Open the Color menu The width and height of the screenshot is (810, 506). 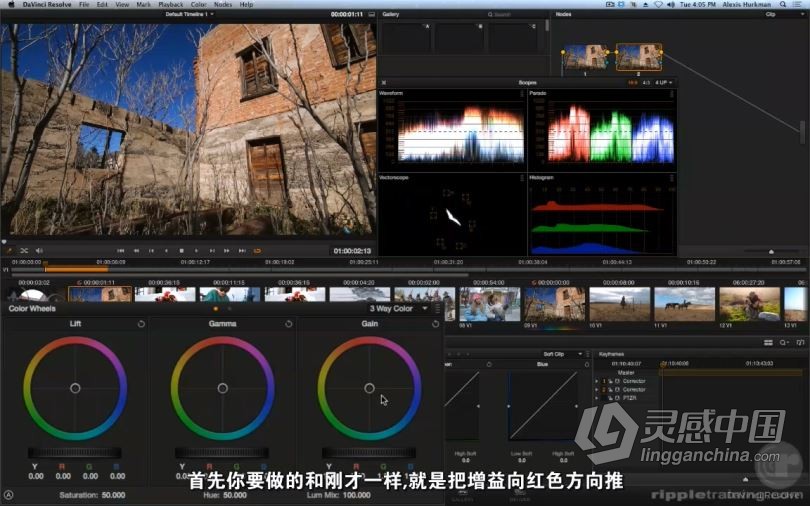(x=198, y=4)
